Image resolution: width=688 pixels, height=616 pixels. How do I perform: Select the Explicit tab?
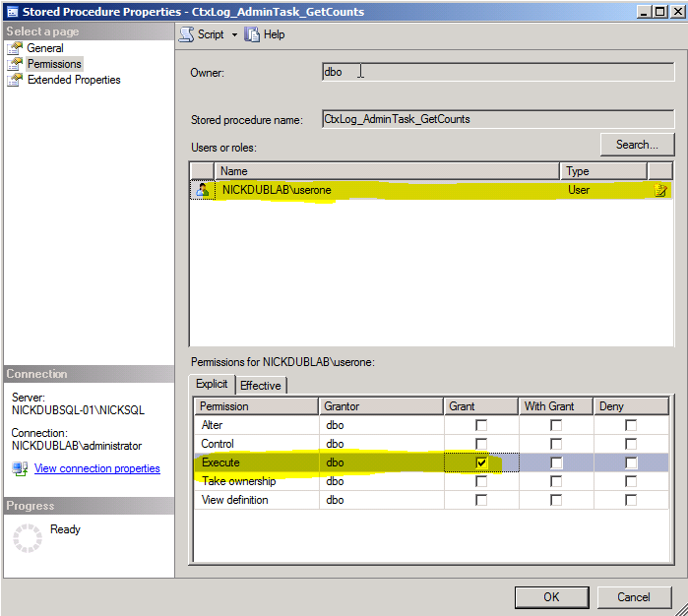tap(212, 384)
